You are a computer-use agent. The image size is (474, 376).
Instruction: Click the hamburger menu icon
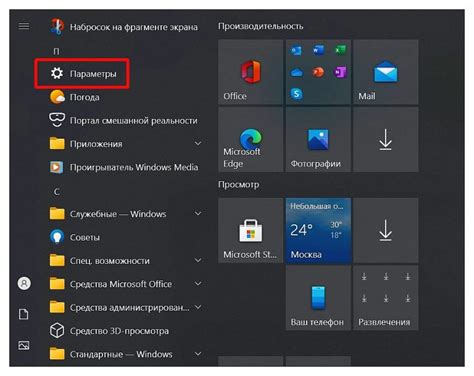24,26
